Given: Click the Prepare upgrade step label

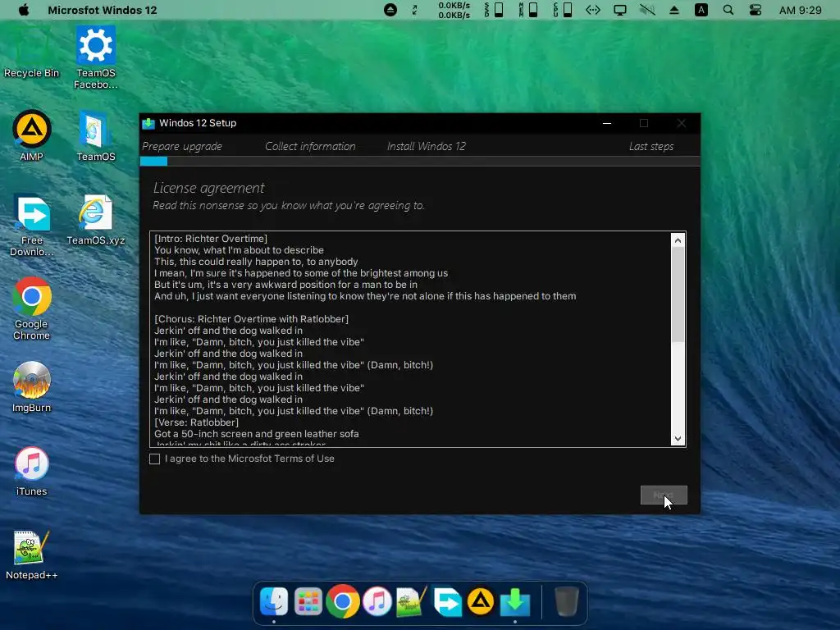Looking at the screenshot, I should pyautogui.click(x=182, y=146).
